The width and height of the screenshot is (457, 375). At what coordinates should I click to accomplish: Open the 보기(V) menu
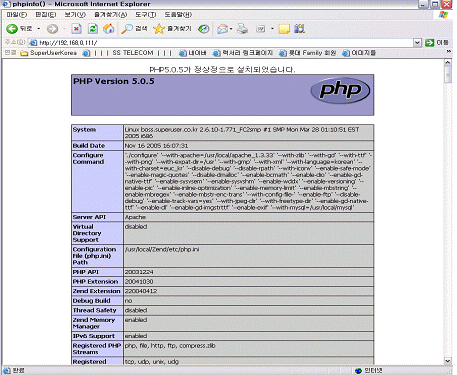75,15
